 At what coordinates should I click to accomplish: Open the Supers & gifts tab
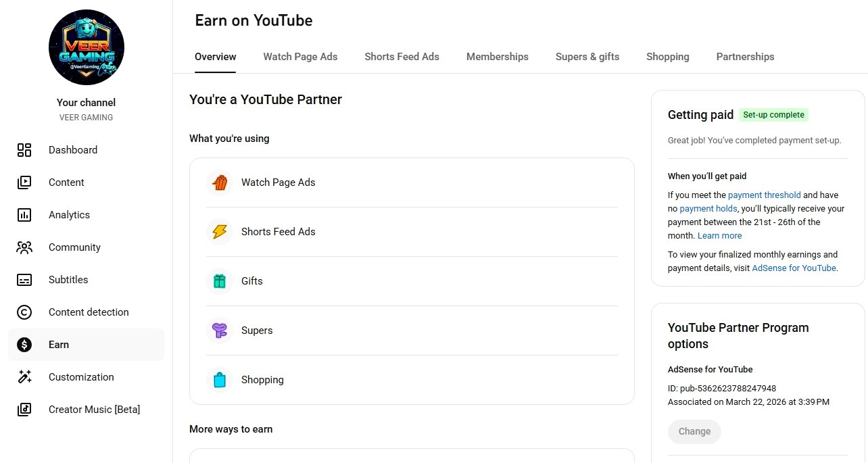[587, 57]
